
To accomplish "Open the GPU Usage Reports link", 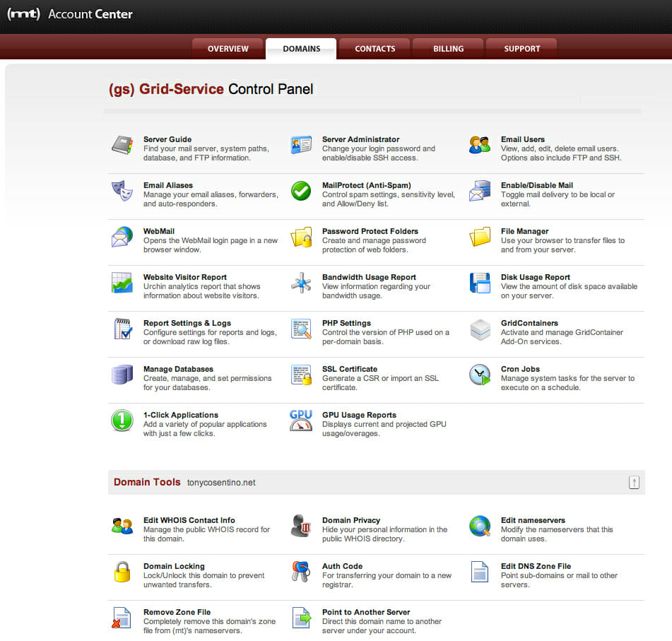I will [x=359, y=415].
